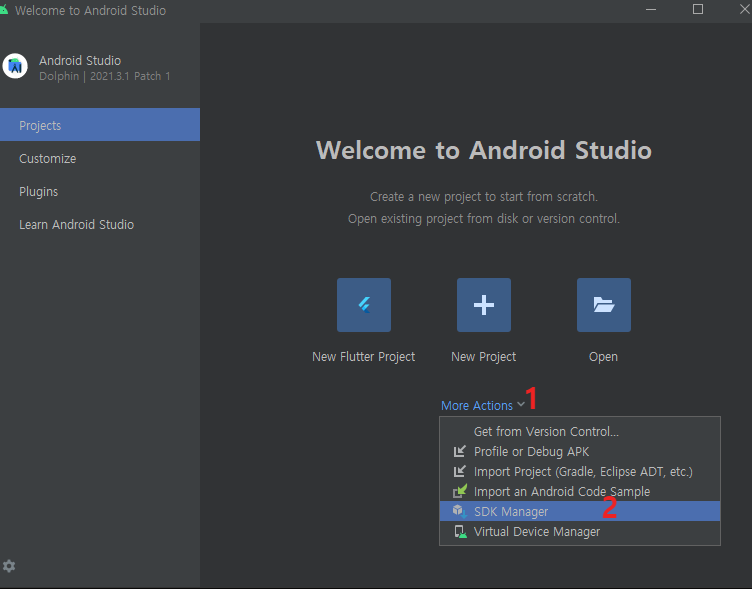752x589 pixels.
Task: Choose Get from Version Control menu entry
Action: click(x=580, y=432)
